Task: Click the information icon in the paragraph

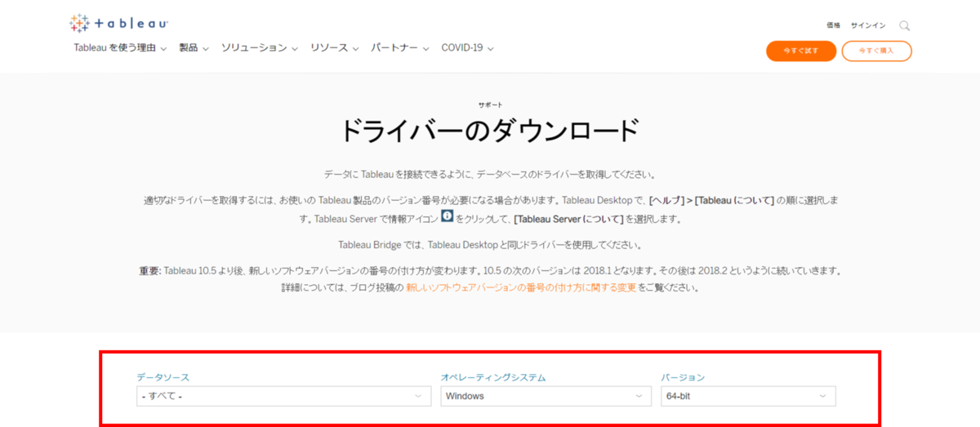Action: 447,216
